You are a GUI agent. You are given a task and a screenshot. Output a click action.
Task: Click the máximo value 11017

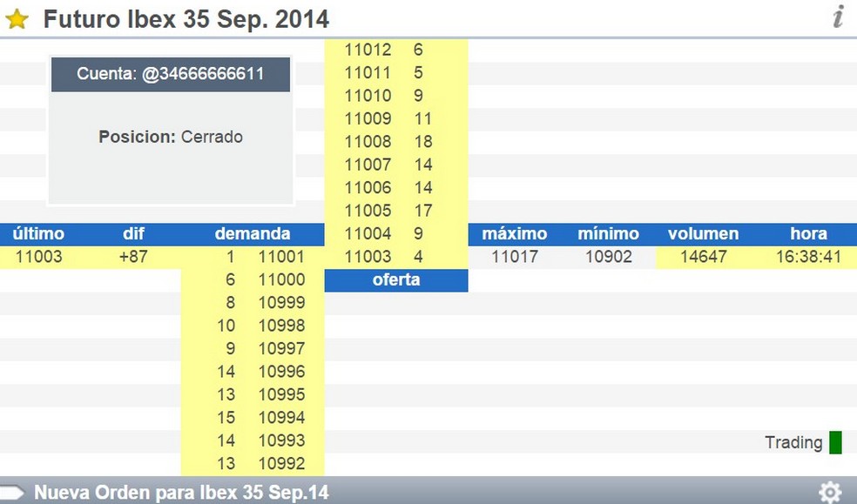[515, 257]
